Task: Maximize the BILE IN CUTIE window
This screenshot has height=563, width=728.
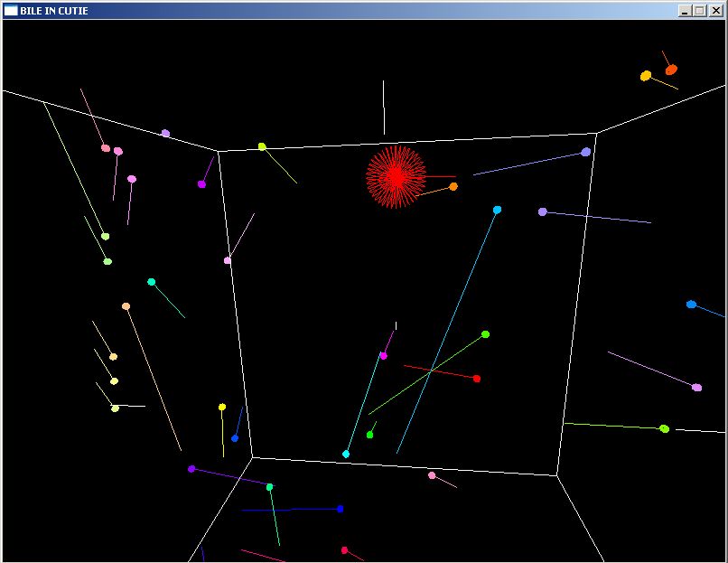Action: [x=700, y=11]
